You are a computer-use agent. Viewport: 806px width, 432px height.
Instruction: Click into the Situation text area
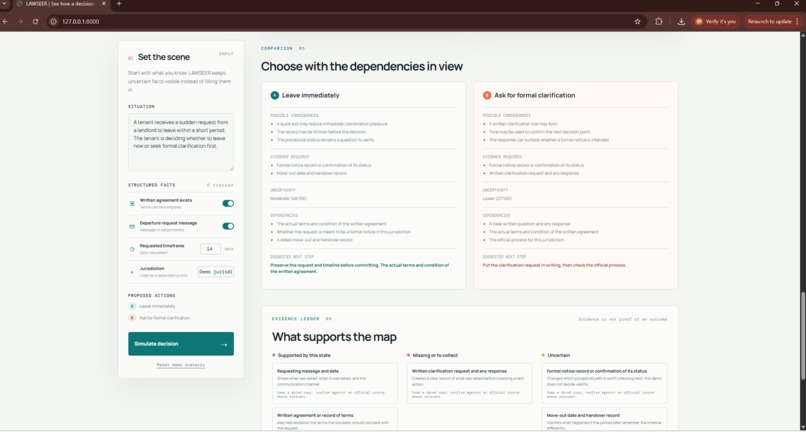181,142
